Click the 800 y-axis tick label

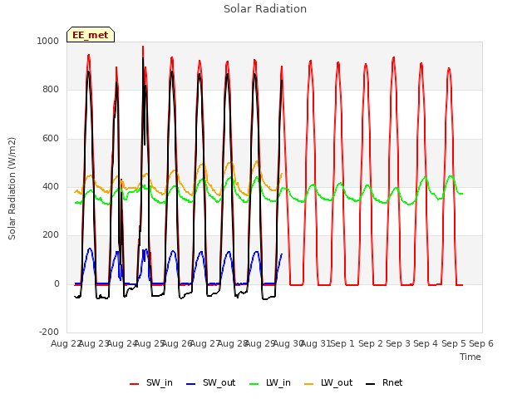click(x=51, y=90)
